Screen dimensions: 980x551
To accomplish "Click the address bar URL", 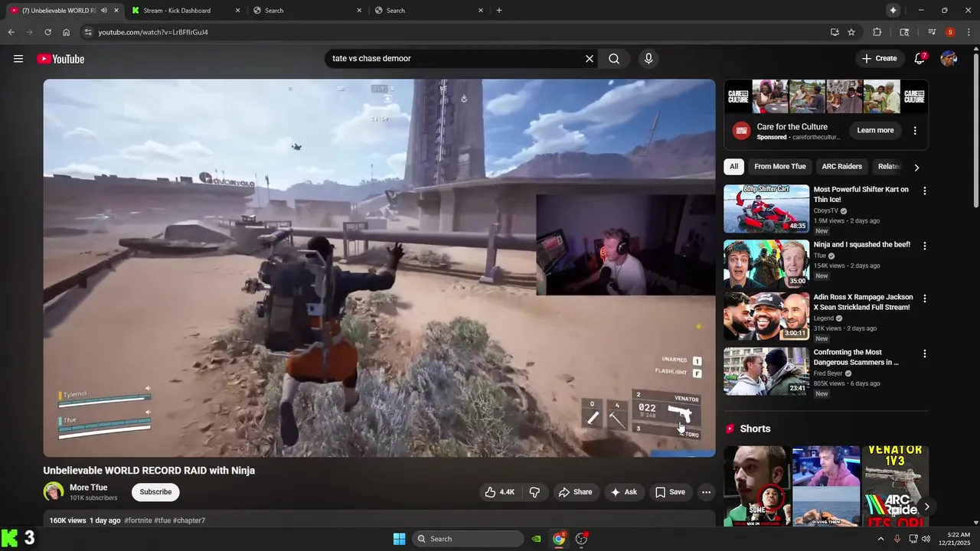I will [x=153, y=32].
